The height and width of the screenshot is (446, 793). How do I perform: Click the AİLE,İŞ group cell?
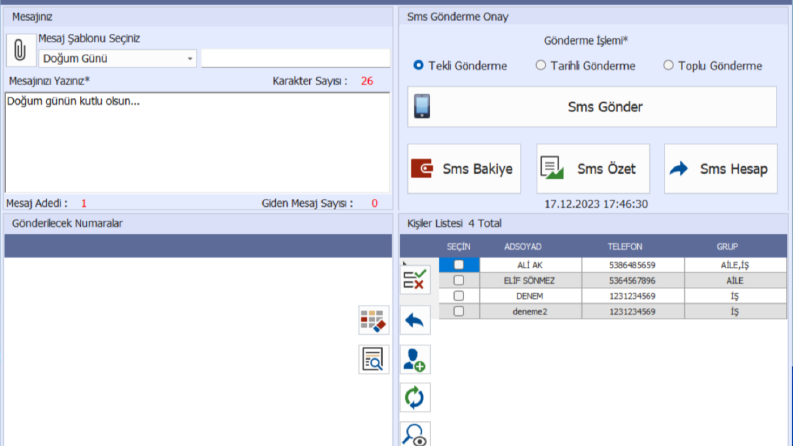click(x=735, y=265)
